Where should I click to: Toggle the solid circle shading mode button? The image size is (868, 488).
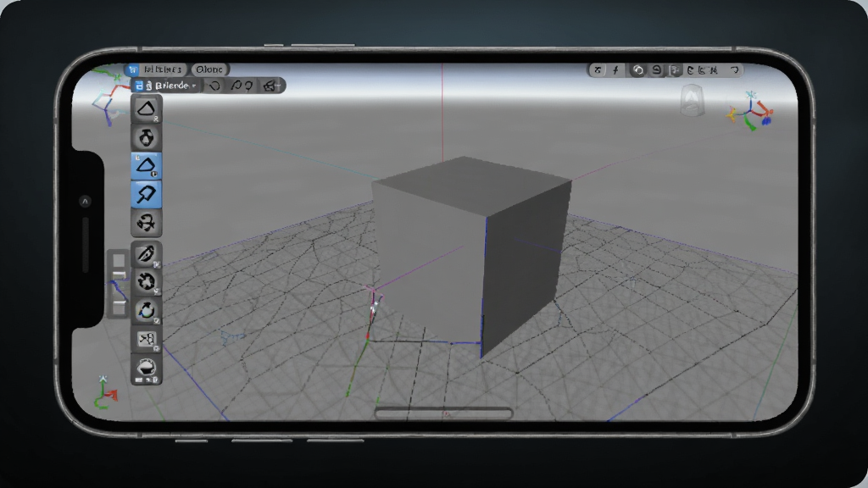coord(637,70)
